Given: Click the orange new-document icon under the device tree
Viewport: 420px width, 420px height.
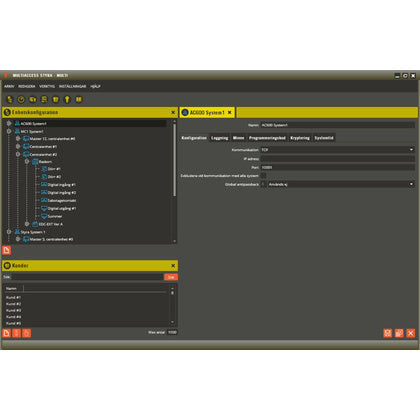Looking at the screenshot, I should point(6,250).
